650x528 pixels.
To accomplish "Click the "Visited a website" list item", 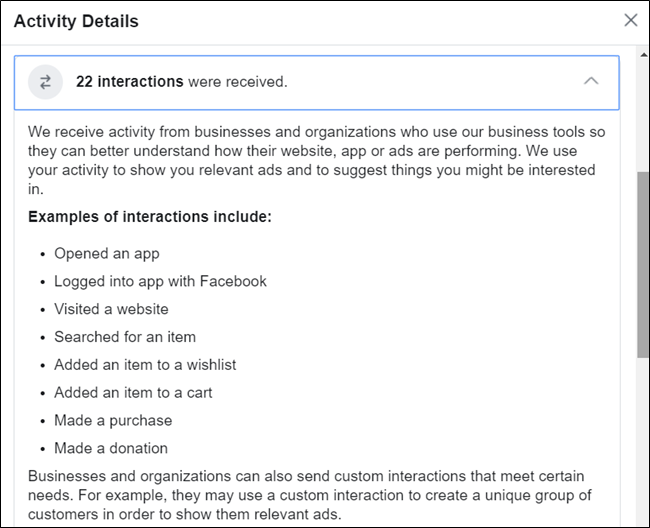I will (111, 309).
